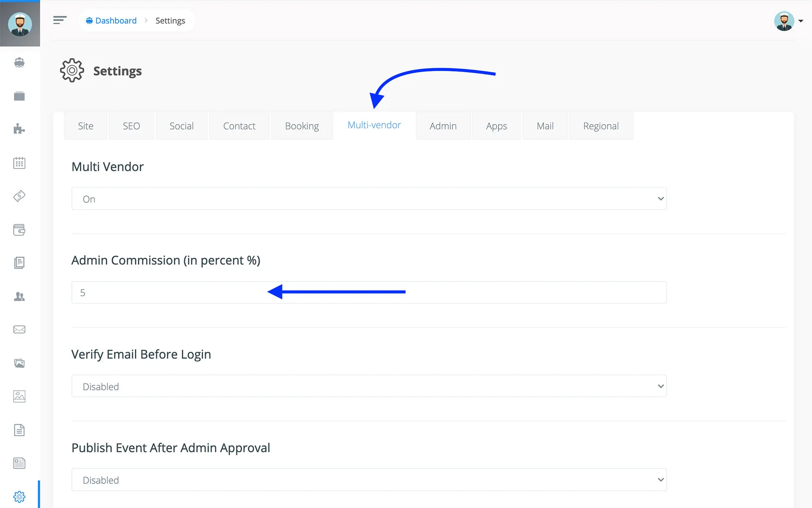812x508 pixels.
Task: Click the Settings breadcrumb text
Action: [170, 21]
